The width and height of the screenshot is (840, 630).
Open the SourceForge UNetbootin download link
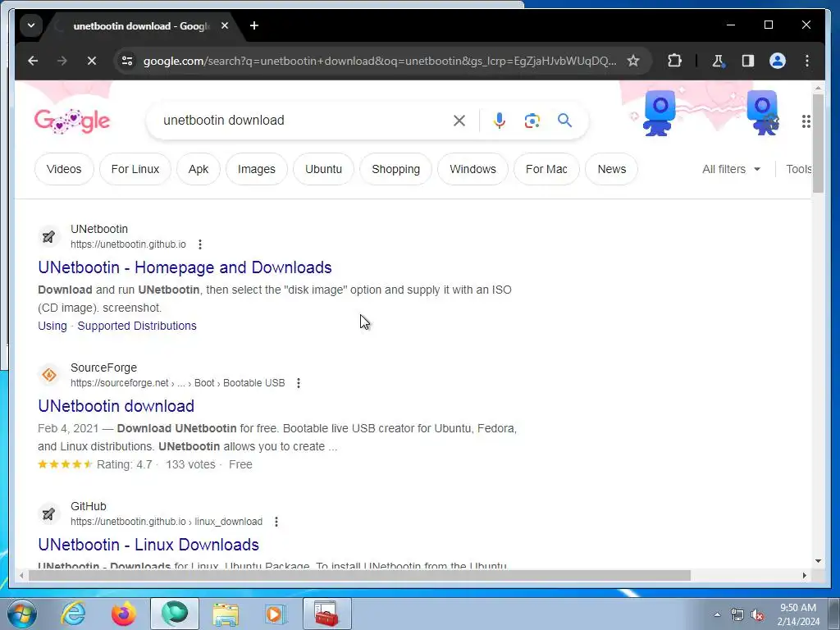[x=116, y=406]
